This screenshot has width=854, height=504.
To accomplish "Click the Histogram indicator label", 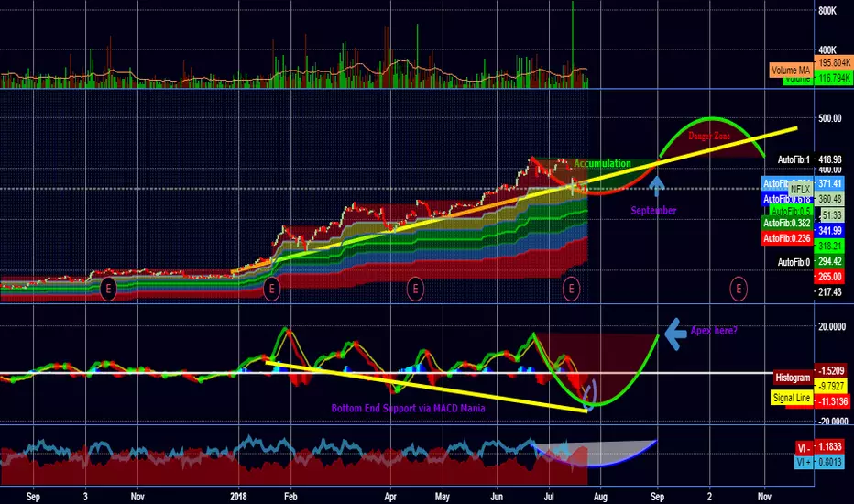I will [793, 377].
